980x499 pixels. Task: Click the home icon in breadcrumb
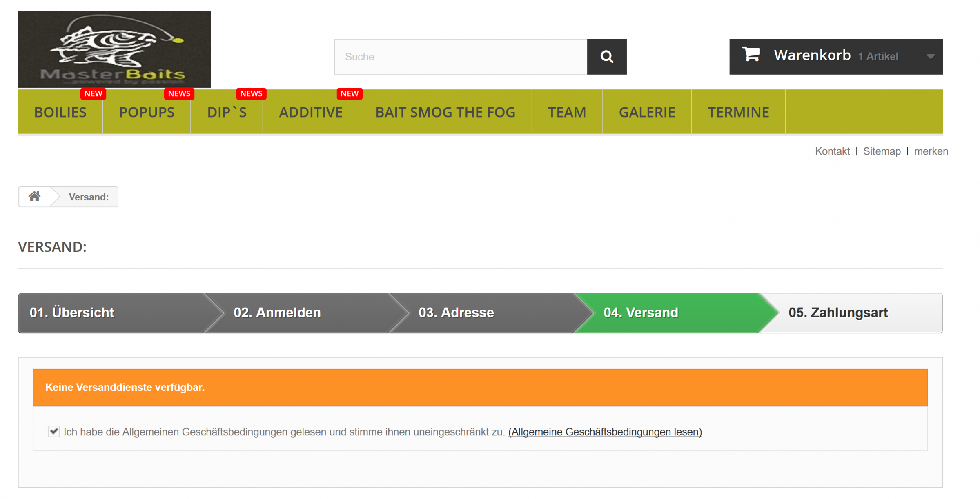click(x=34, y=197)
